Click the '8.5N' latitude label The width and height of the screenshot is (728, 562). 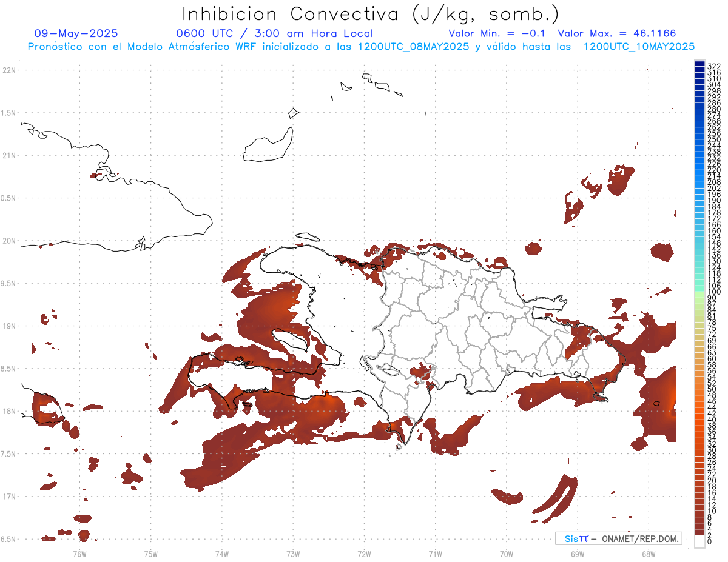8,369
